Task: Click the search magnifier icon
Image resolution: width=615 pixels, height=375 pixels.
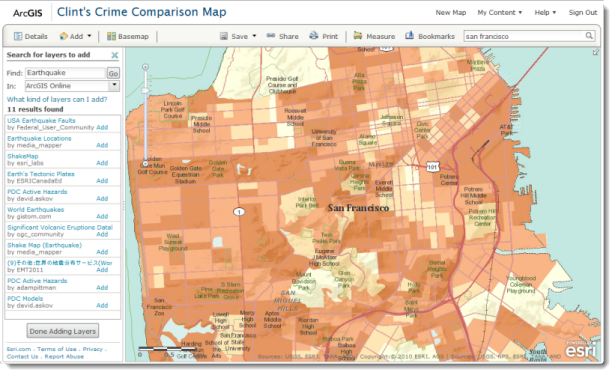Action: pyautogui.click(x=589, y=36)
